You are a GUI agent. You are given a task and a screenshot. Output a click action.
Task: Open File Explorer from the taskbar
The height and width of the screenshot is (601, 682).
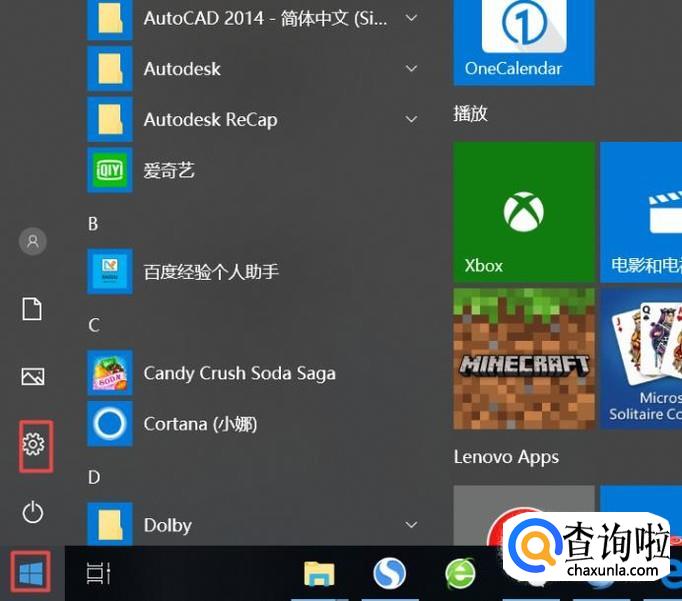point(319,574)
